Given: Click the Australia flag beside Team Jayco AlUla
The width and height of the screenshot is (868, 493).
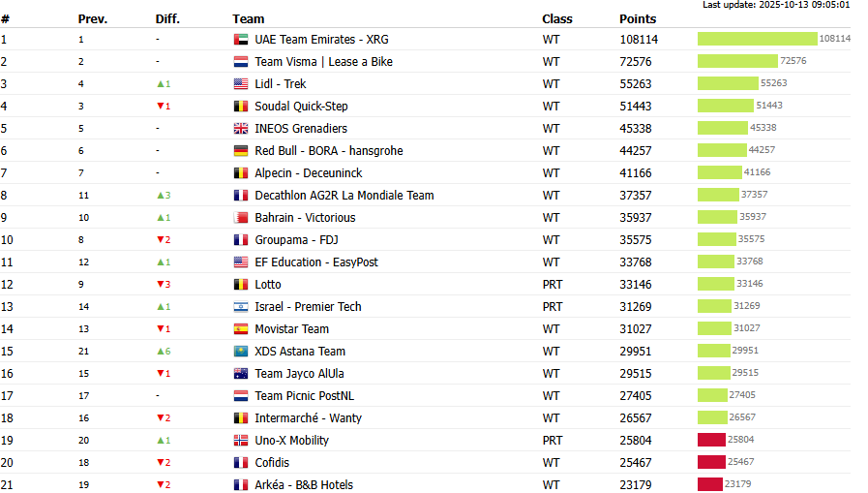Looking at the screenshot, I should [x=241, y=374].
